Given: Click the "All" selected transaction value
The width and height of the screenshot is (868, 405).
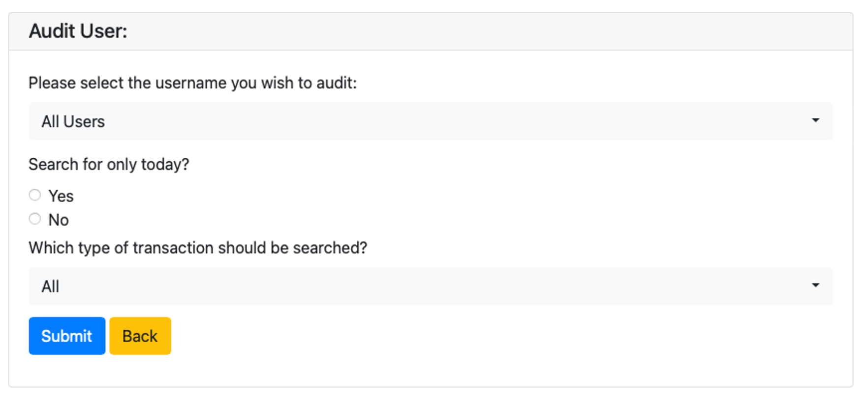Looking at the screenshot, I should (x=50, y=287).
